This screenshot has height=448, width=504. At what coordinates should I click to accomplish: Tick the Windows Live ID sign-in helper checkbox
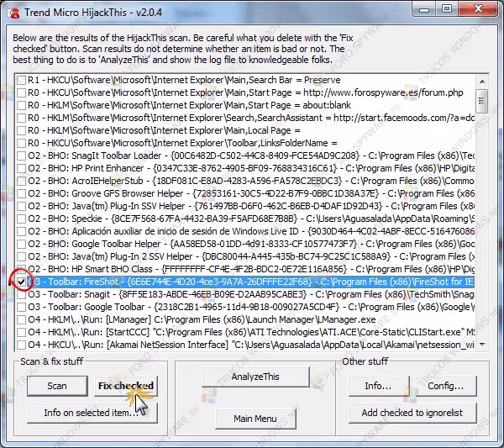(21, 231)
